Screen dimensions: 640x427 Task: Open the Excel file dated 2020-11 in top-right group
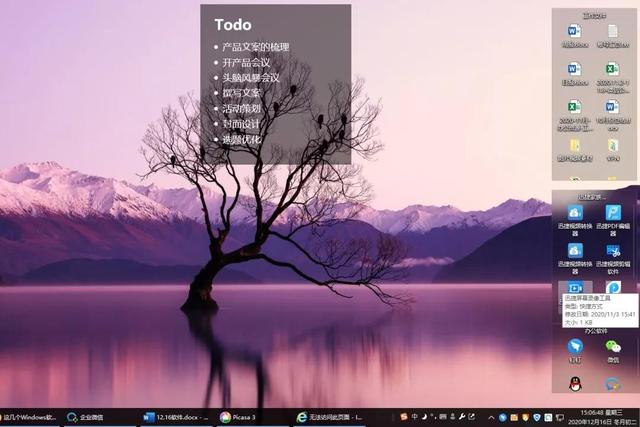613,70
